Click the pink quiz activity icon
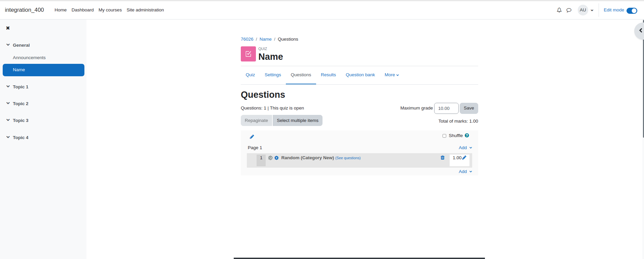Viewport: 644px width, 259px height. point(248,54)
